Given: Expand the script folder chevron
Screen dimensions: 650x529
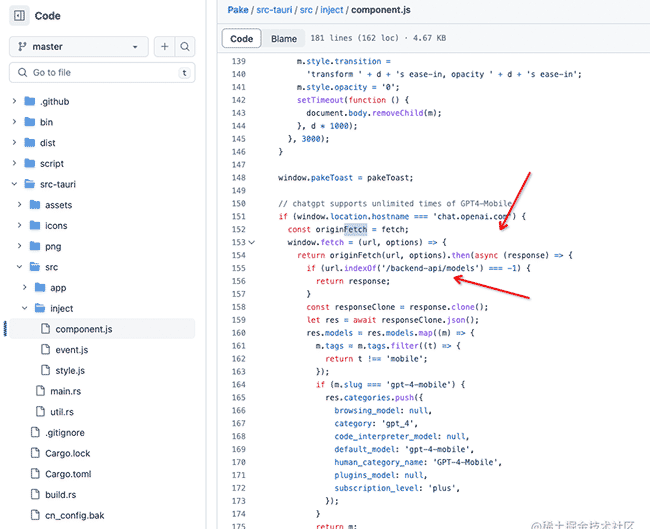Looking at the screenshot, I should pyautogui.click(x=15, y=163).
